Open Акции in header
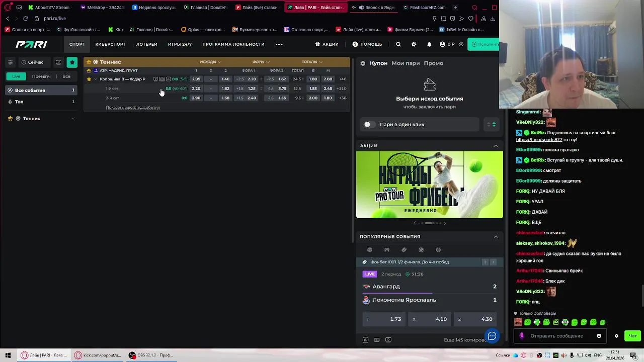 click(327, 44)
